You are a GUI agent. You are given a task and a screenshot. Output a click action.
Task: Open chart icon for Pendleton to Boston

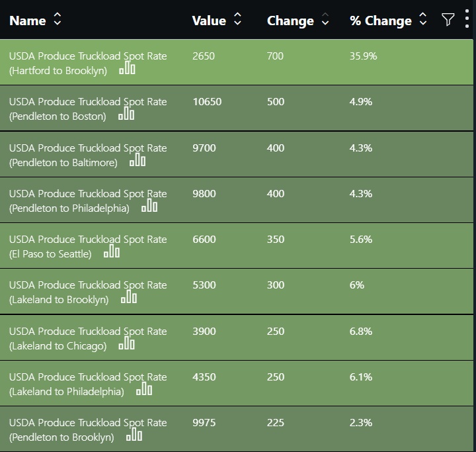tap(126, 113)
